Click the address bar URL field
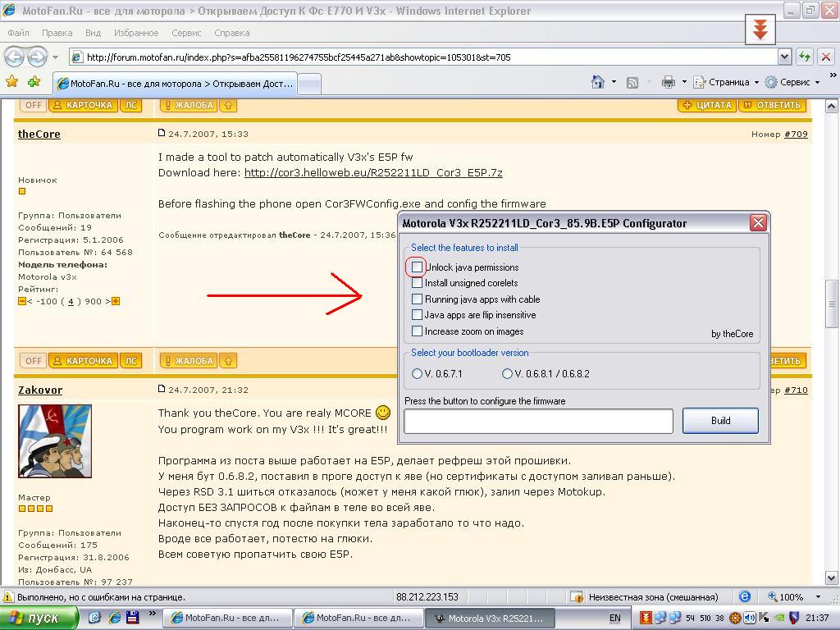The image size is (840, 630). tap(423, 57)
